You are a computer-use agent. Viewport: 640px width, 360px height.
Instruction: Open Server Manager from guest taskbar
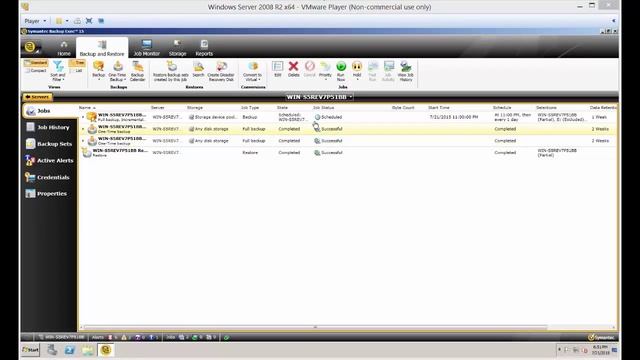(52, 350)
